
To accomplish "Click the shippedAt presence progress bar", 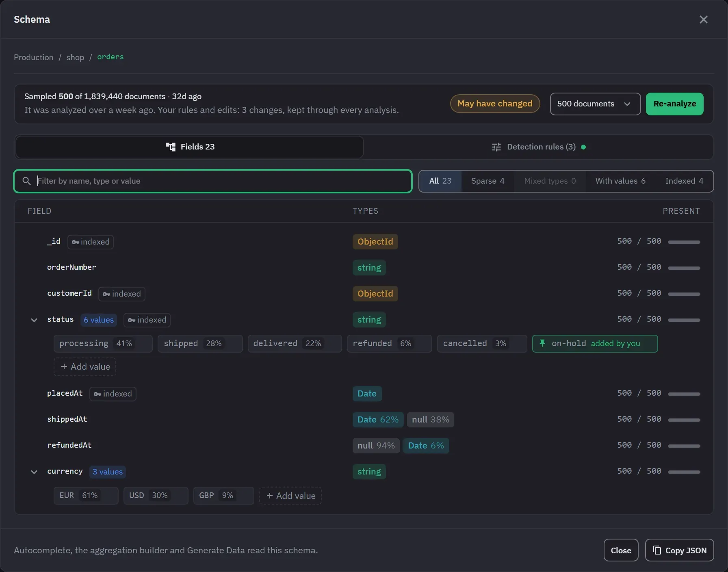I will 684,420.
